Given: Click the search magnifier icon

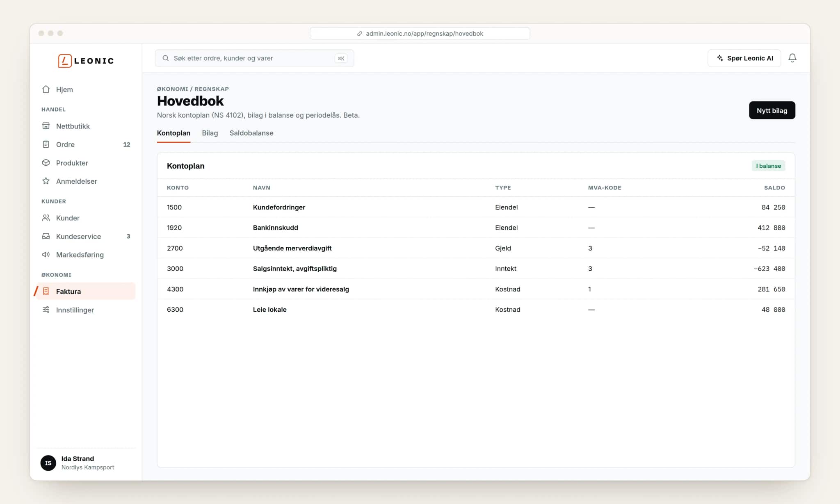Looking at the screenshot, I should [x=166, y=58].
